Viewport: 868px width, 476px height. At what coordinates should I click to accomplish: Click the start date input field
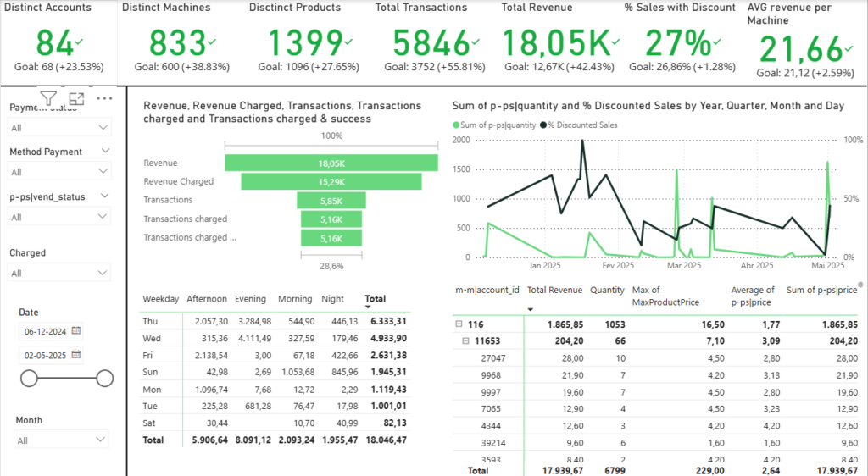pyautogui.click(x=44, y=331)
